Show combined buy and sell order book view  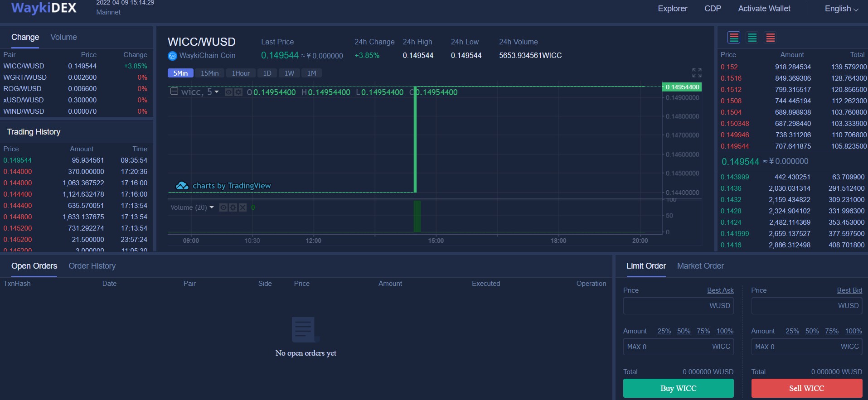(x=734, y=38)
